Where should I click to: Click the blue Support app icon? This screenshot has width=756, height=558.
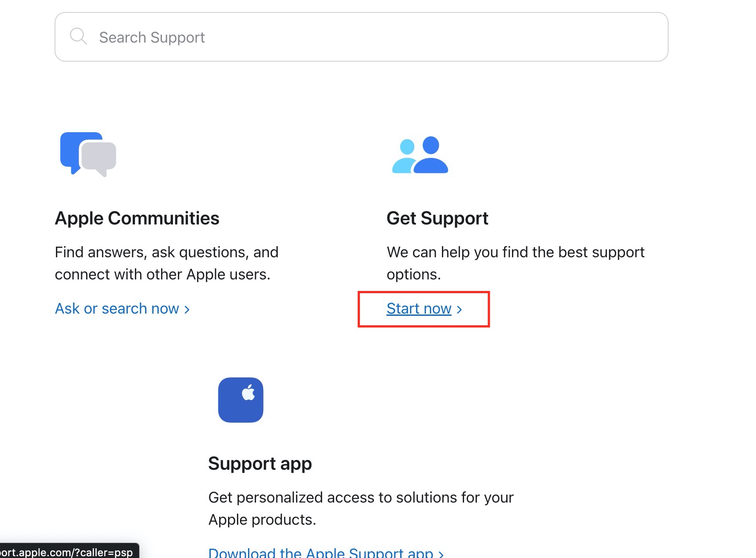(x=241, y=400)
